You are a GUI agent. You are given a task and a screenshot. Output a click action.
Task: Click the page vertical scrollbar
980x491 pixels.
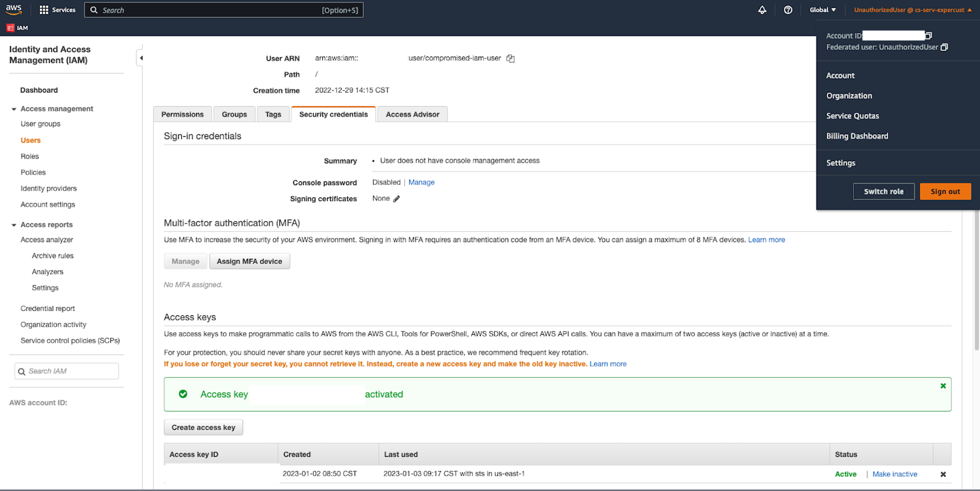point(976,280)
